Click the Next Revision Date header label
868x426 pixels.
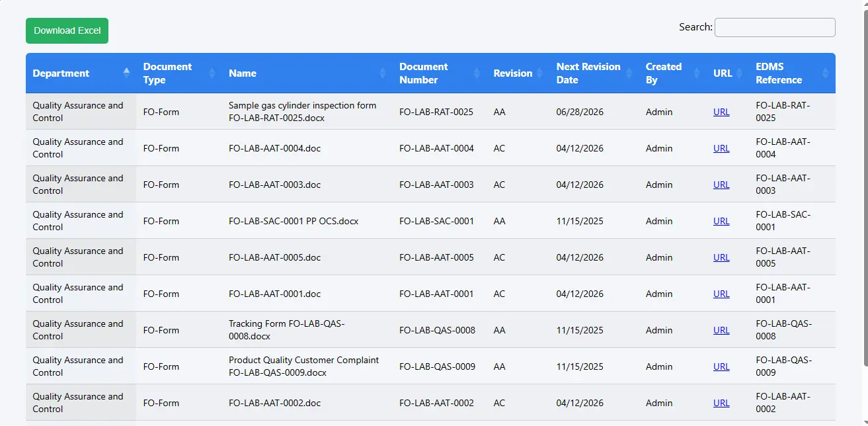[x=588, y=73]
